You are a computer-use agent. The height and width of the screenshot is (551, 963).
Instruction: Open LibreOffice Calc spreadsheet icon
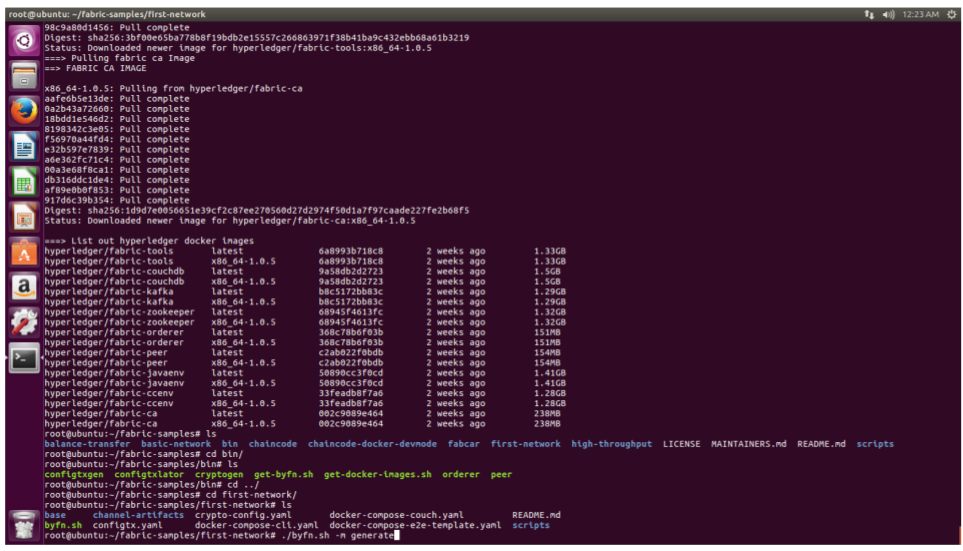pos(24,182)
